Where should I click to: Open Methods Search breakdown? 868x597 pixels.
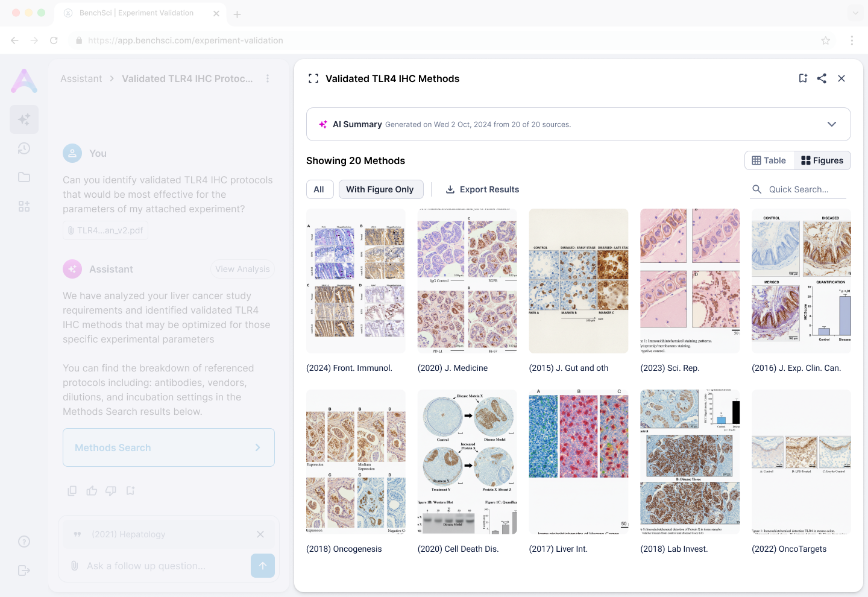[168, 447]
